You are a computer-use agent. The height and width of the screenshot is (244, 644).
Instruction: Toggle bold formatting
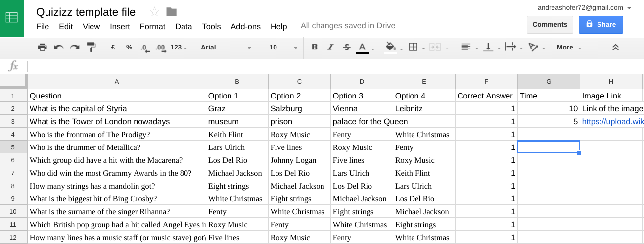[x=315, y=47]
